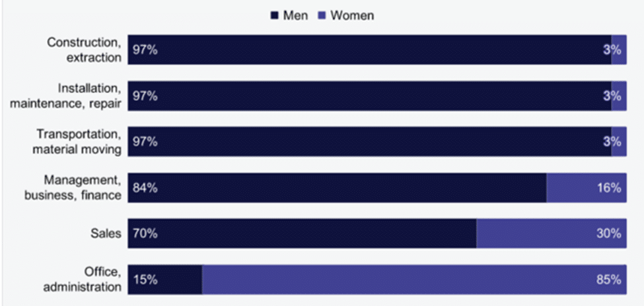This screenshot has width=644, height=306.
Task: Select the Sales 30% women segment
Action: [552, 233]
